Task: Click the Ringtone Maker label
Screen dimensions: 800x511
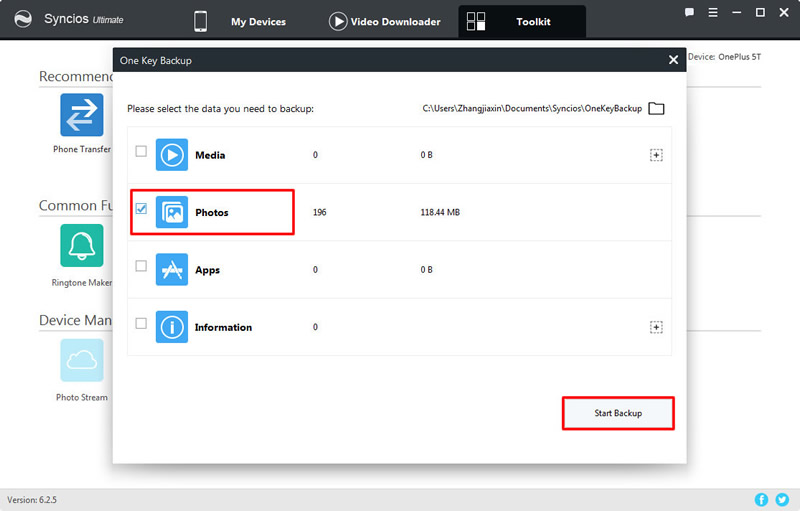Action: pos(82,283)
